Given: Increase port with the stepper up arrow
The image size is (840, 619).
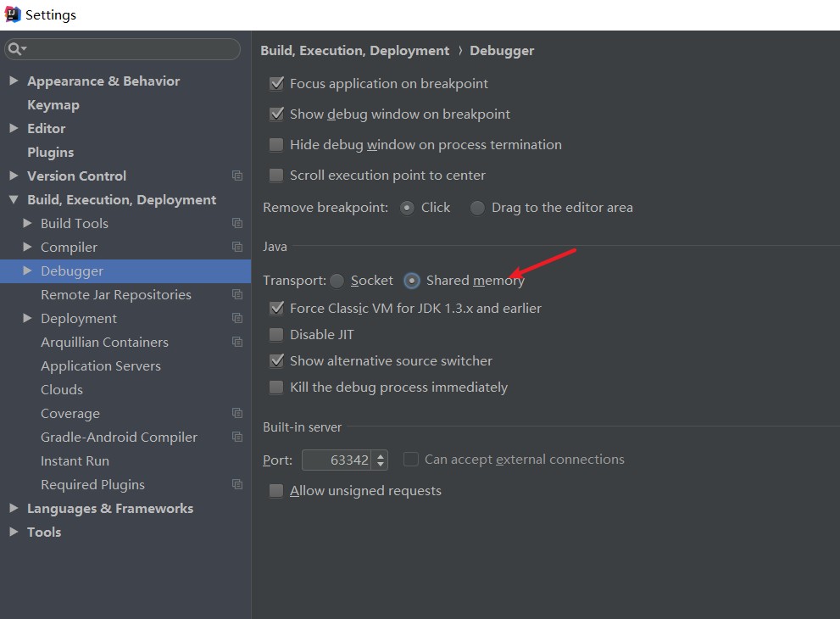Looking at the screenshot, I should tap(381, 455).
